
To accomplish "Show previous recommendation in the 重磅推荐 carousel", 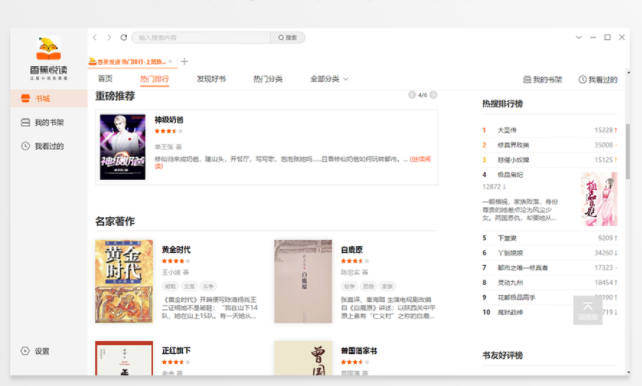I will click(412, 95).
